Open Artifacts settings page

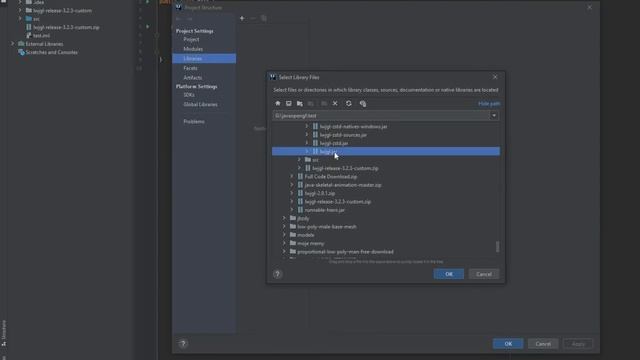click(192, 78)
